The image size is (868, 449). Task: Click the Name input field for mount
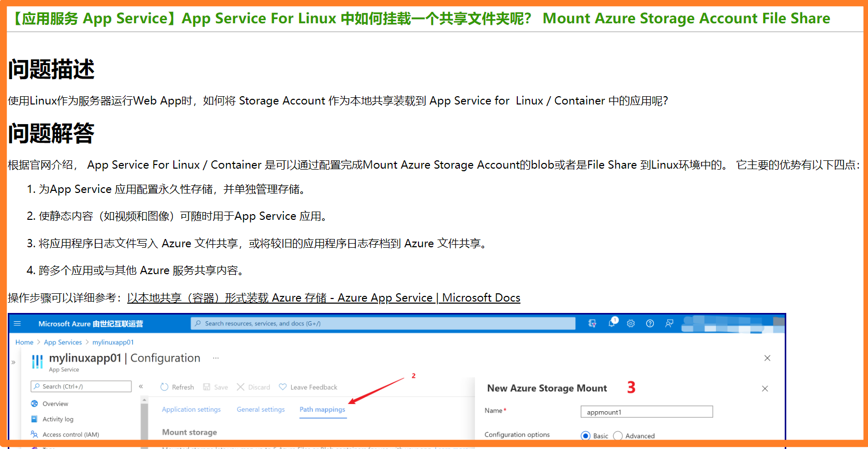(x=646, y=412)
